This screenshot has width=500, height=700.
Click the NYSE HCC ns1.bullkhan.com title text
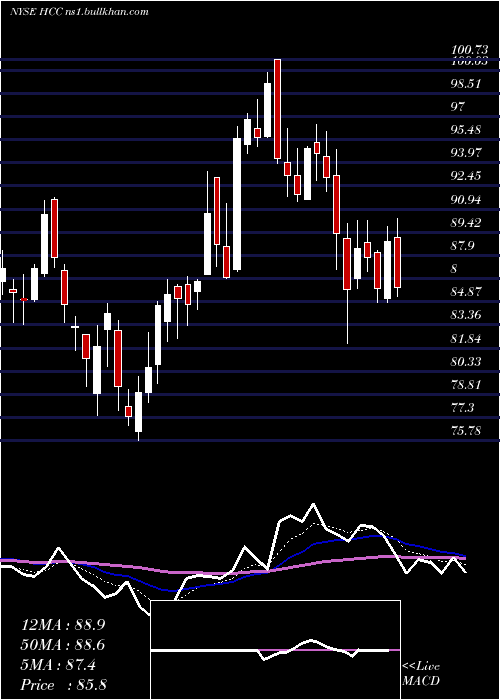[79, 12]
